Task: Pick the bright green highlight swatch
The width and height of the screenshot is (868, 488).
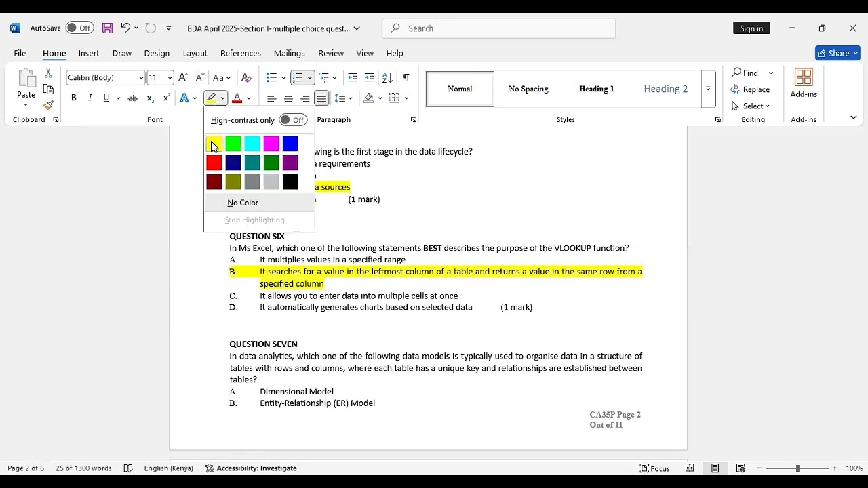Action: coord(233,144)
